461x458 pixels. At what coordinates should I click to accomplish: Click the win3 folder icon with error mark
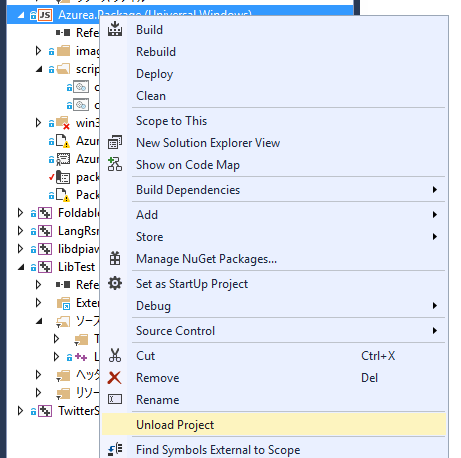[x=63, y=123]
